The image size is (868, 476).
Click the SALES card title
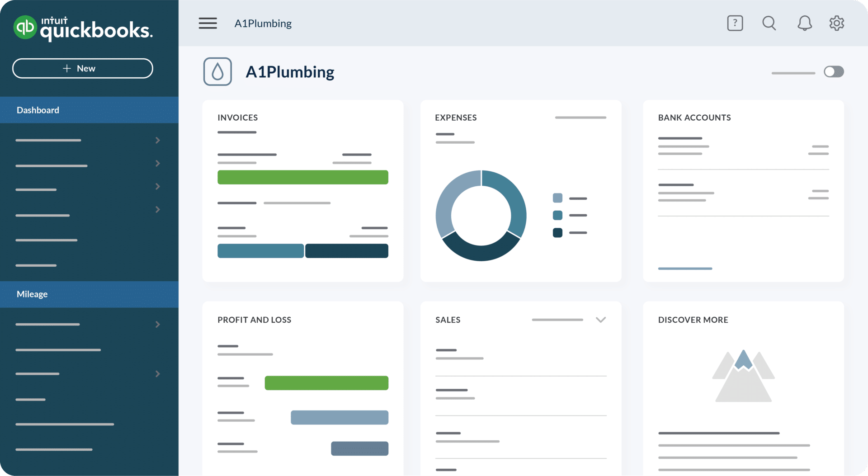(448, 320)
